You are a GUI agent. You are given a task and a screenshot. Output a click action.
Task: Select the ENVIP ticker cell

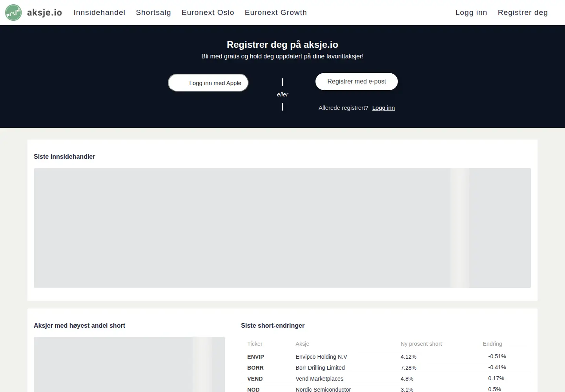pyautogui.click(x=255, y=357)
